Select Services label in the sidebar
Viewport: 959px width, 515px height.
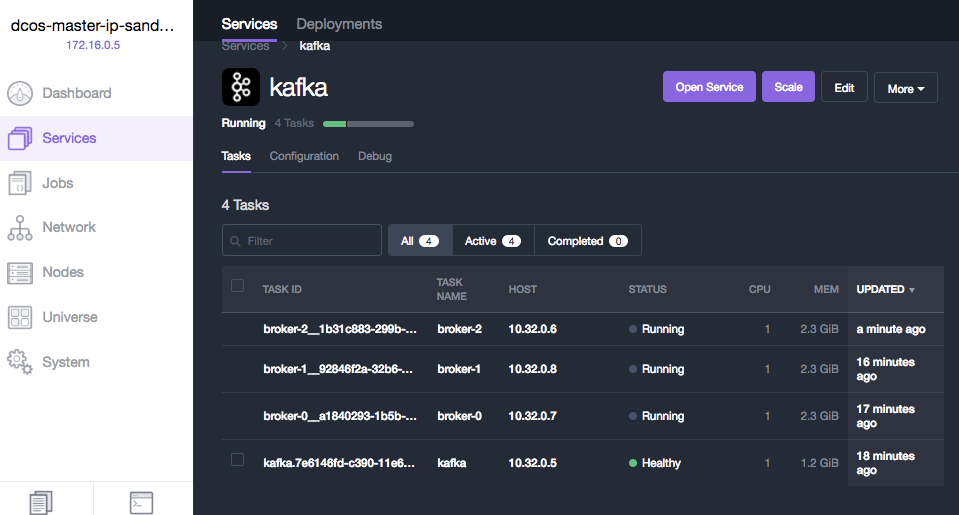[69, 138]
